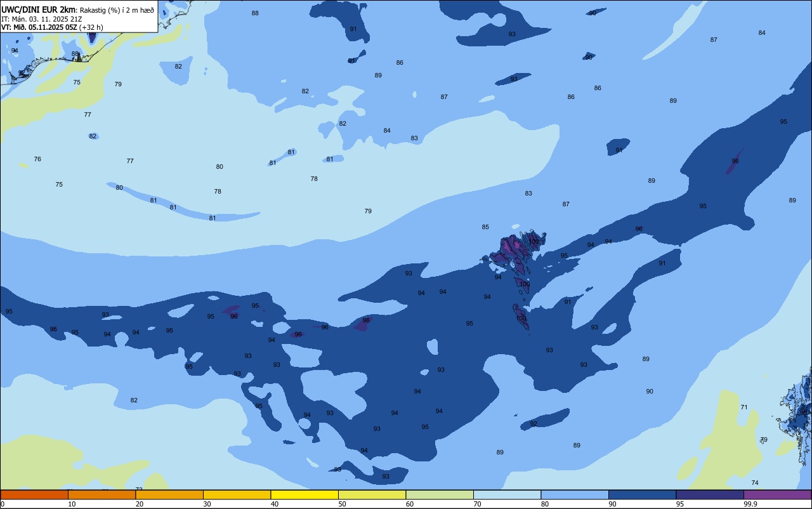Image resolution: width=812 pixels, height=509 pixels.
Task: Click the '10' legend tick label
Action: [72, 504]
